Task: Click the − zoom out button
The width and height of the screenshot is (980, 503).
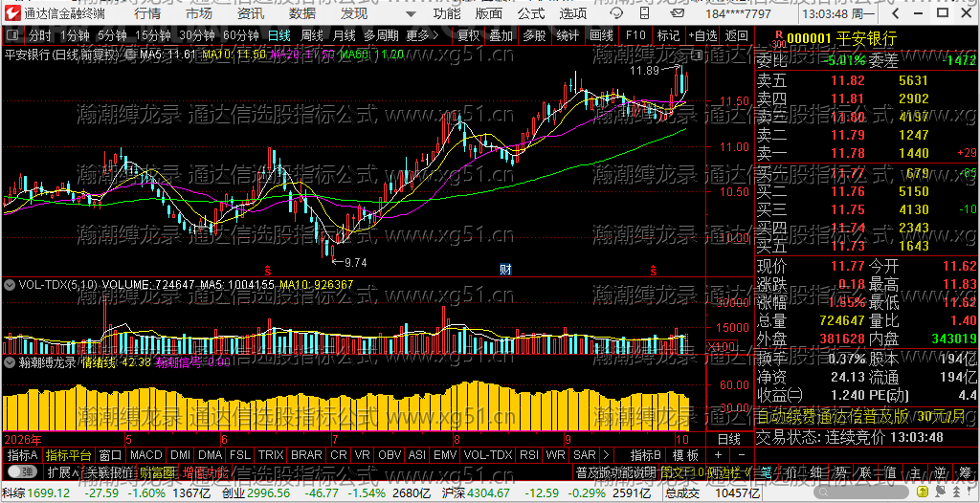Action: point(742,454)
